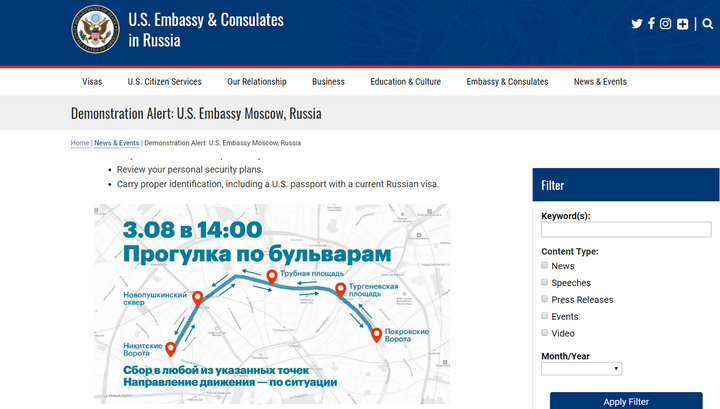Click the Department of State seal logo
The width and height of the screenshot is (720, 409).
tap(96, 29)
